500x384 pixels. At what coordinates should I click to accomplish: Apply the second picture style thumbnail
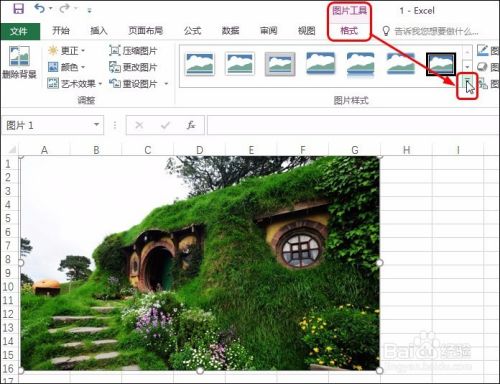tap(240, 64)
